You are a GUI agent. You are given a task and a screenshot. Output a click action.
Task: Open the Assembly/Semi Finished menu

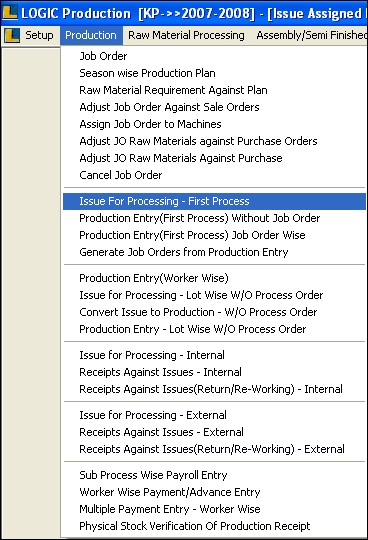click(x=312, y=35)
